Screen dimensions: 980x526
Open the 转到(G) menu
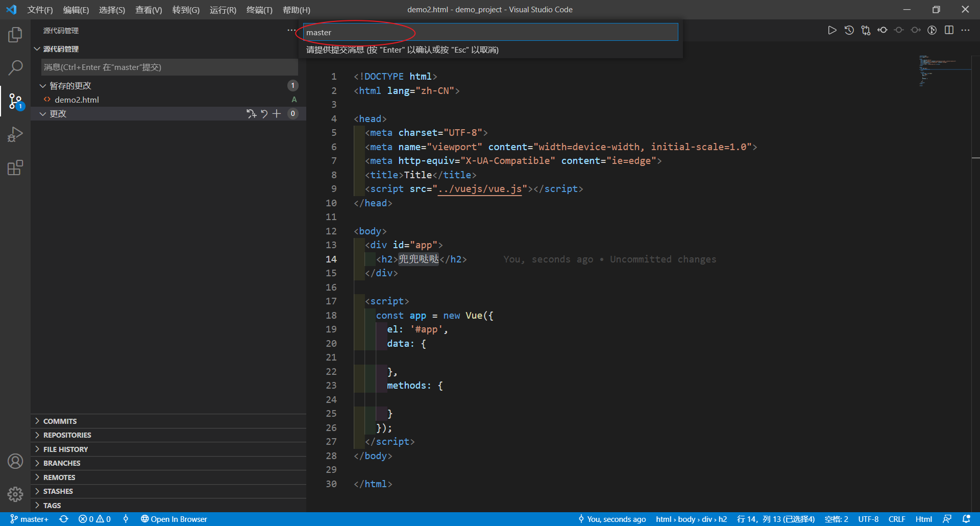[186, 10]
